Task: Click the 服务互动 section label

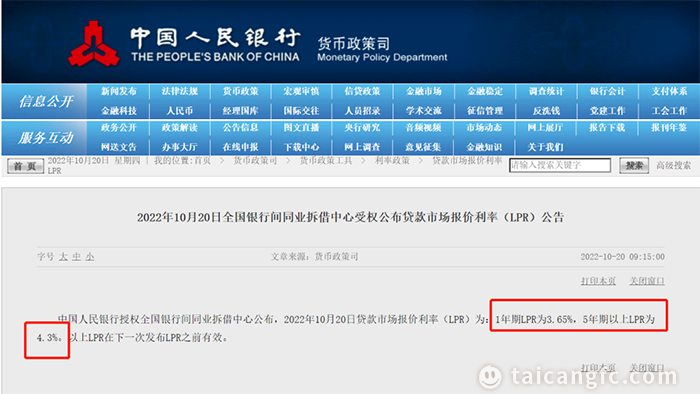Action: click(x=46, y=138)
